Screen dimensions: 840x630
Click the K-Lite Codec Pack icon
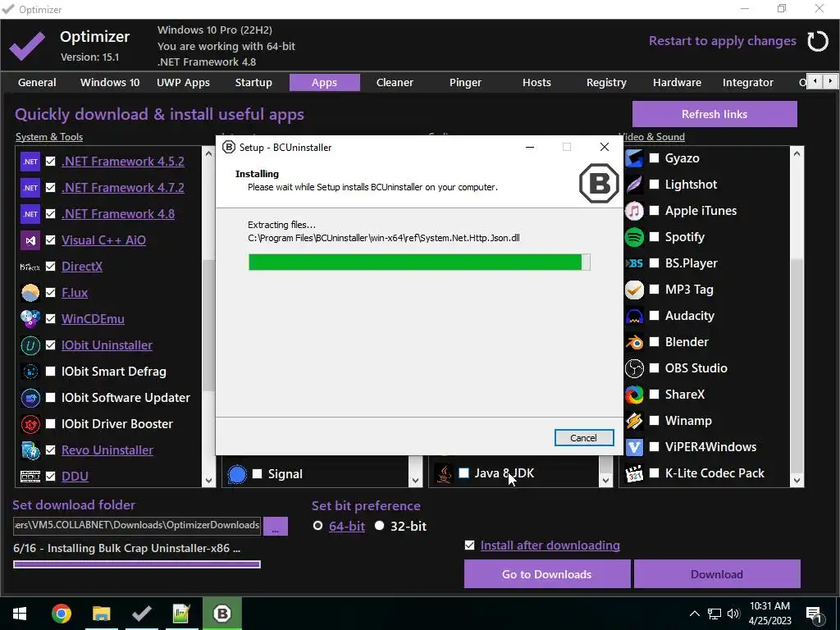coord(634,473)
